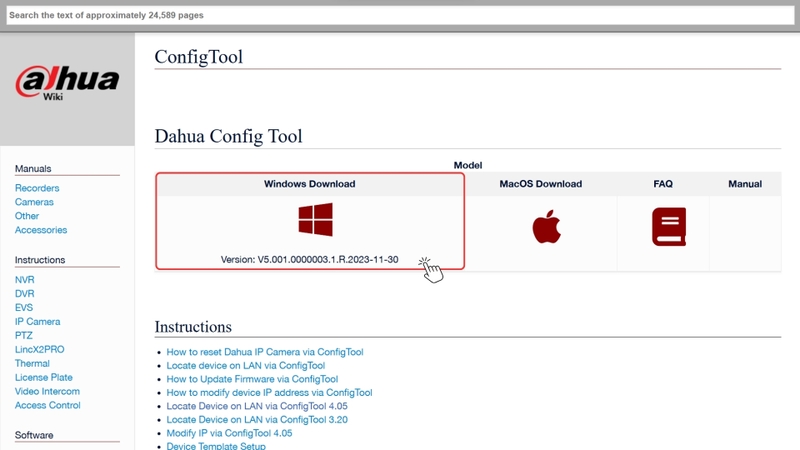Screen dimensions: 800x450
Task: Open the Accessories manuals link
Action: point(41,230)
